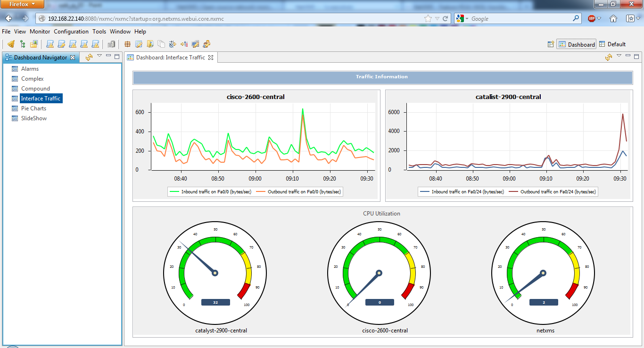Viewport: 644px width, 348px height.
Task: Open the Adblock Plus dropdown arrow
Action: click(599, 19)
